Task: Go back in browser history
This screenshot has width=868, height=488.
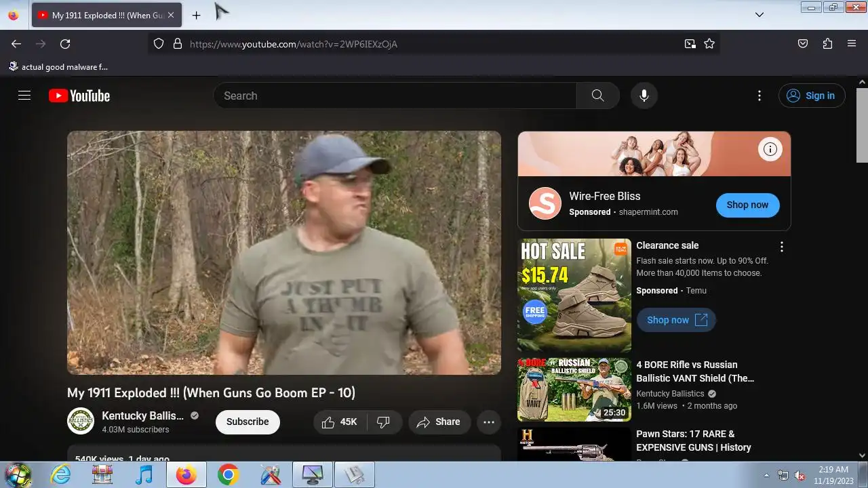Action: 16,43
